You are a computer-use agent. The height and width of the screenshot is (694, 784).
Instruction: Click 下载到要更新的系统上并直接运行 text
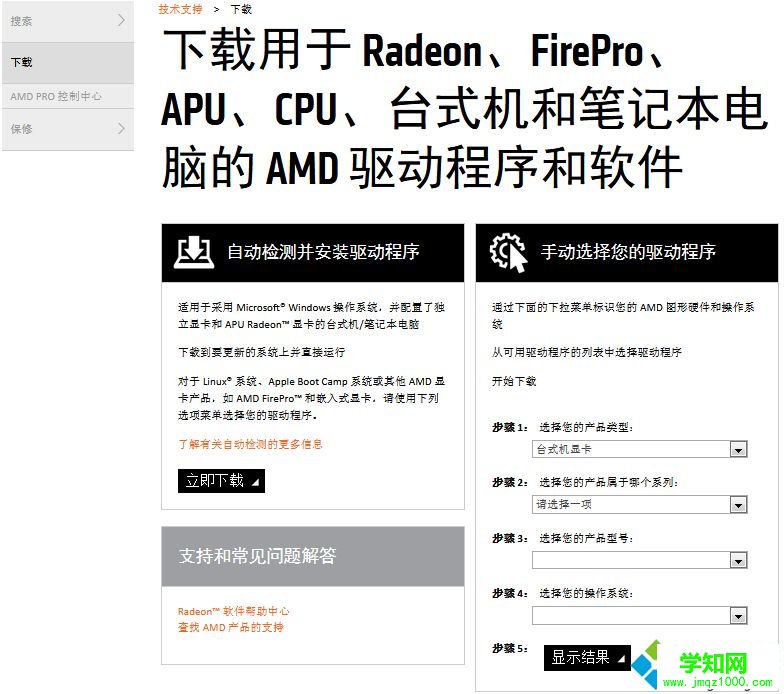262,352
